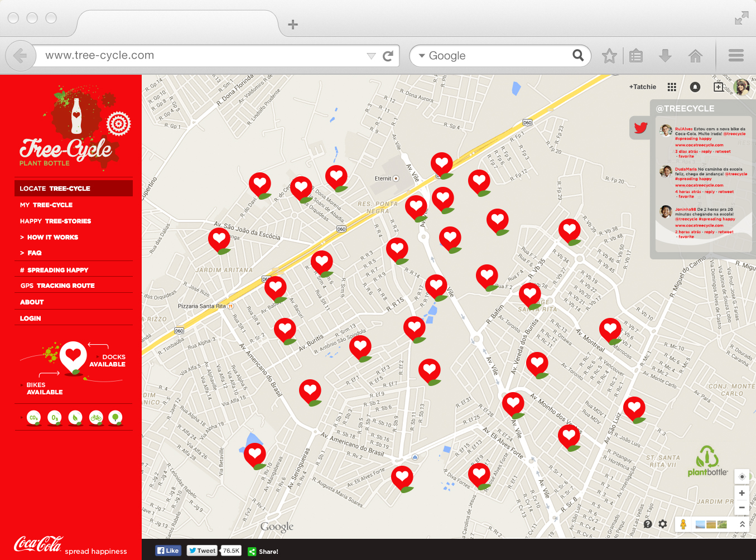Enter fullscreen using expand arrows icon

tap(741, 18)
